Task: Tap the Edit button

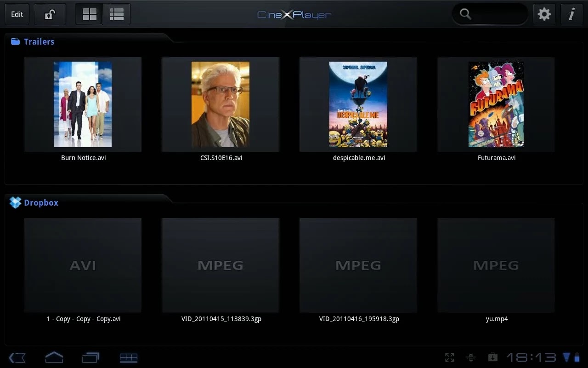Action: (17, 14)
